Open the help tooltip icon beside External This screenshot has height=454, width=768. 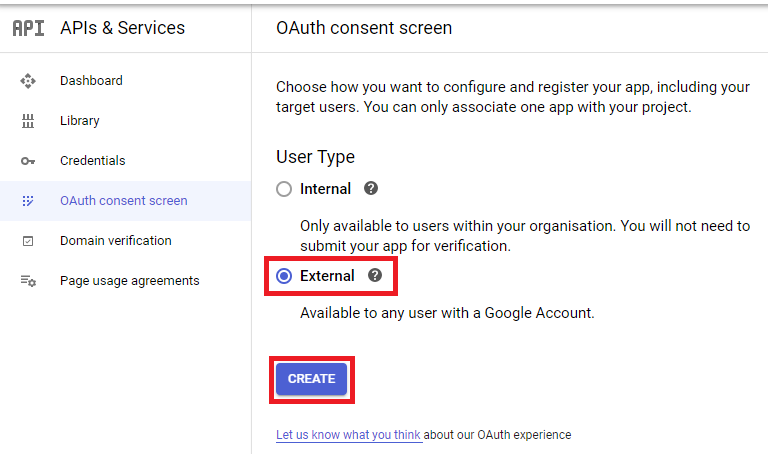point(375,275)
